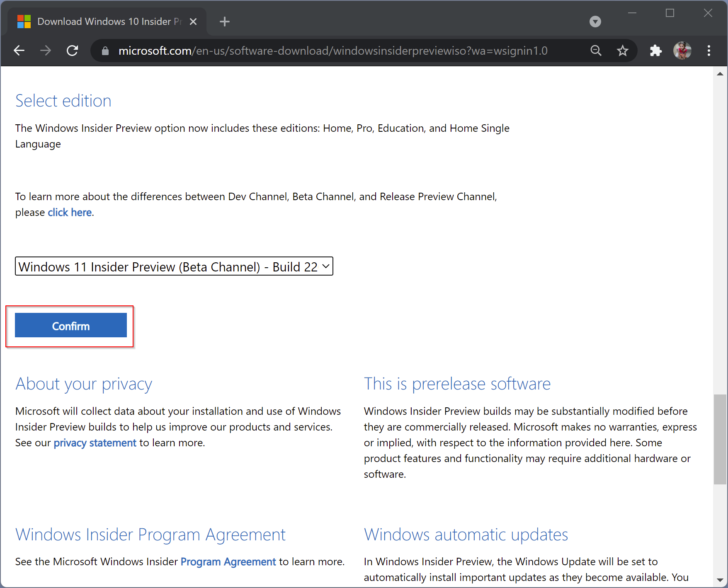Open the 'click here' channel differences link
This screenshot has height=588, width=728.
[70, 212]
